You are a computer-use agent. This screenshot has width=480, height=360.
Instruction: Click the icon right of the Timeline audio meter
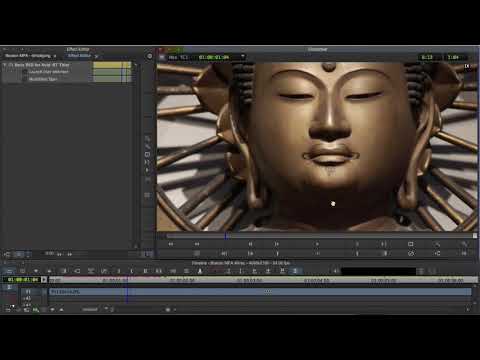[421, 271]
